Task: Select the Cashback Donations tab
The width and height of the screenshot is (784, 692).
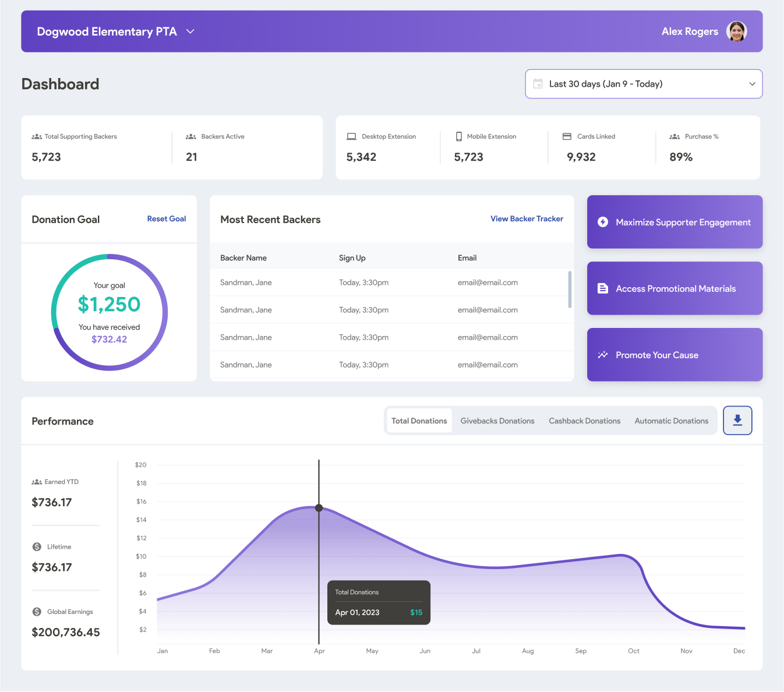Action: [584, 420]
